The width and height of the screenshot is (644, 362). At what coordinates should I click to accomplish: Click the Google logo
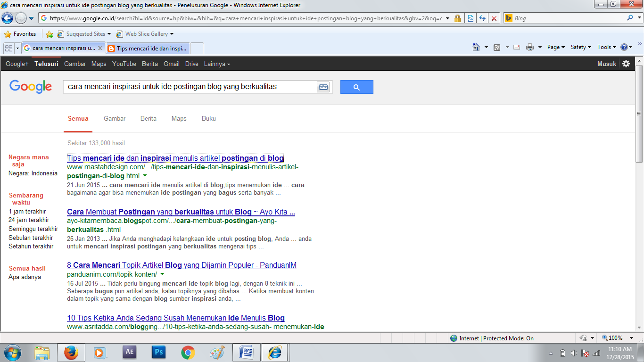[31, 87]
